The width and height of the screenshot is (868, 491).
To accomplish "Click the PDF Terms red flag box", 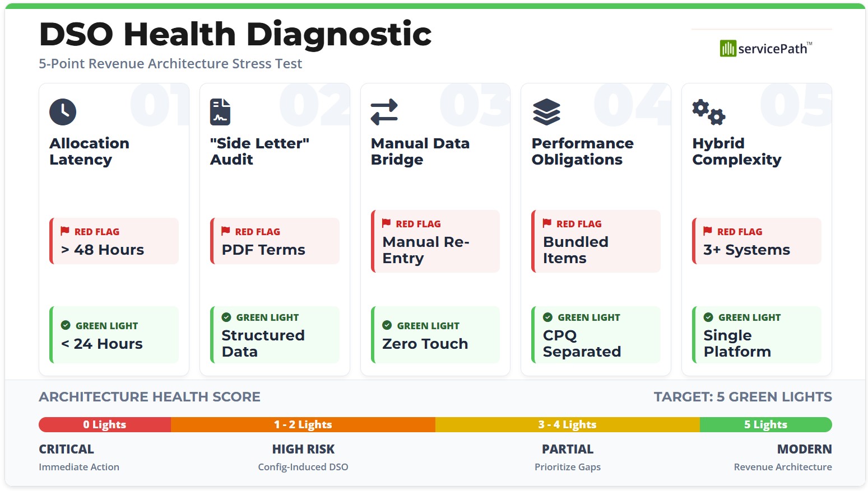I will [275, 241].
